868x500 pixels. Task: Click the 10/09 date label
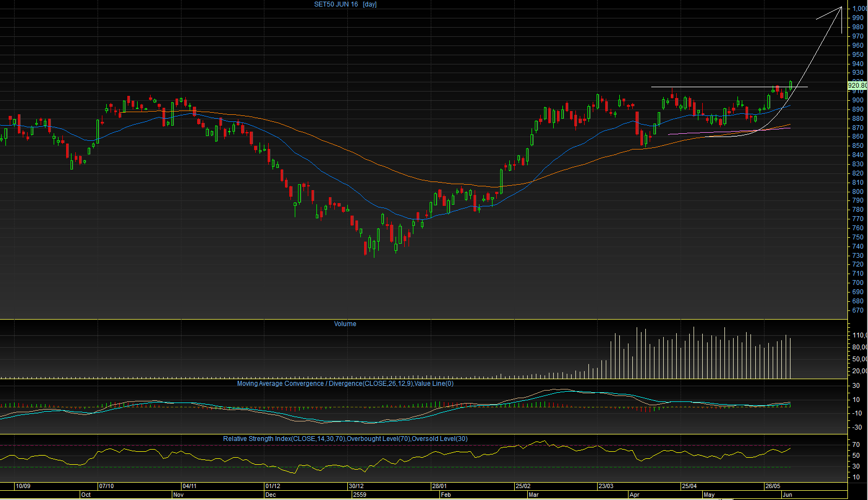(23, 486)
